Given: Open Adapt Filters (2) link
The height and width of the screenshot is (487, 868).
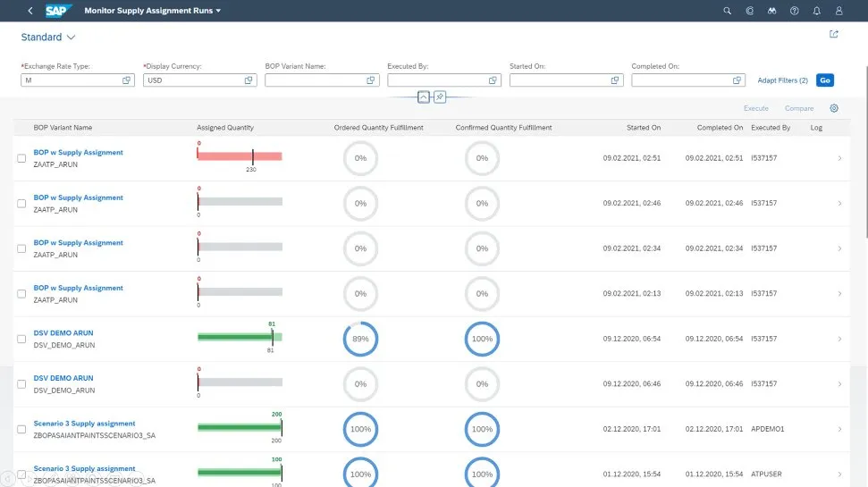Looking at the screenshot, I should [782, 80].
